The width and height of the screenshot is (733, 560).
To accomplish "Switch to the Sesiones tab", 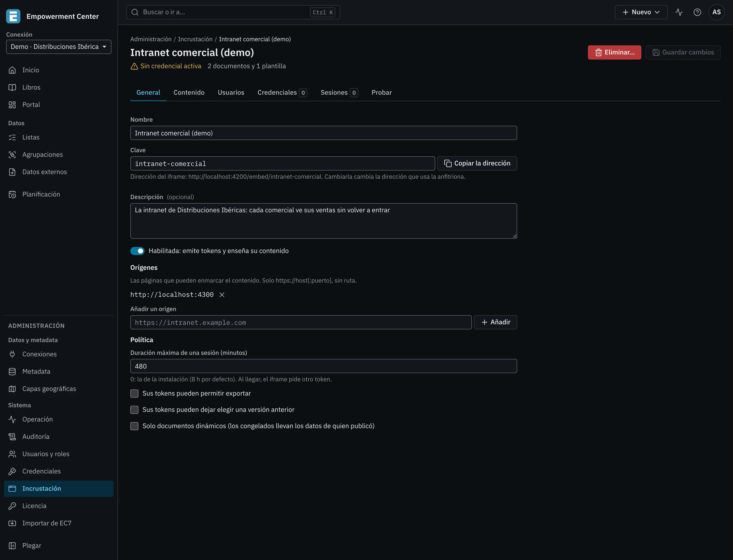I will (339, 93).
